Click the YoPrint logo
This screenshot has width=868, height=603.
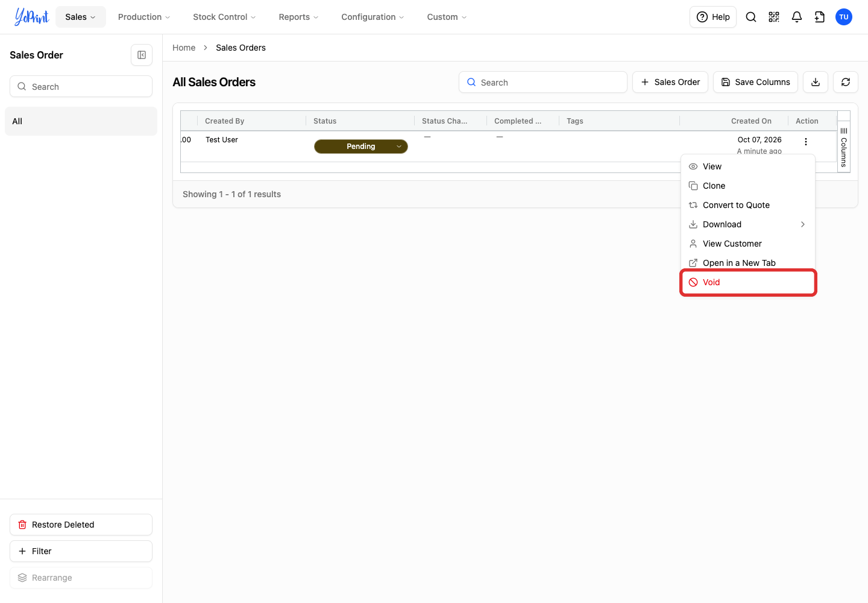pos(32,17)
